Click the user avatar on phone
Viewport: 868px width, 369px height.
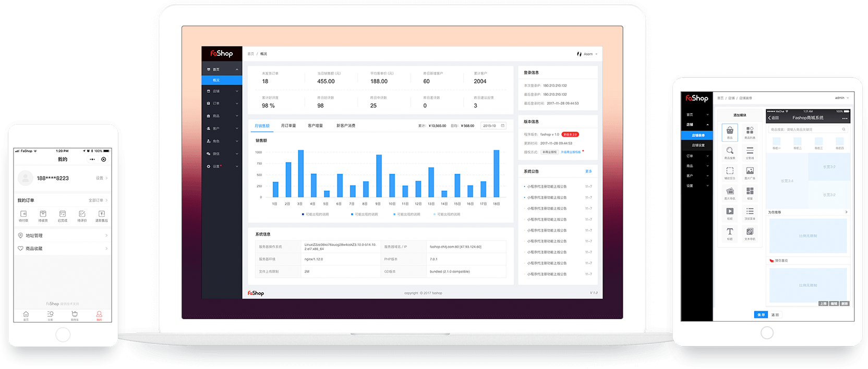(x=26, y=178)
